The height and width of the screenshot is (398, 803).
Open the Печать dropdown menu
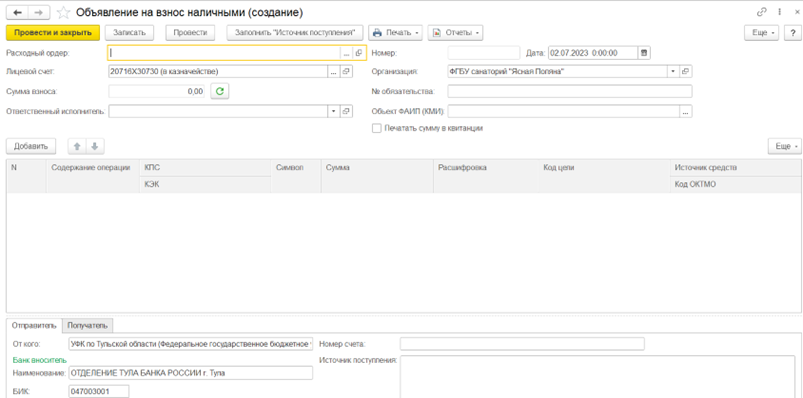(395, 32)
